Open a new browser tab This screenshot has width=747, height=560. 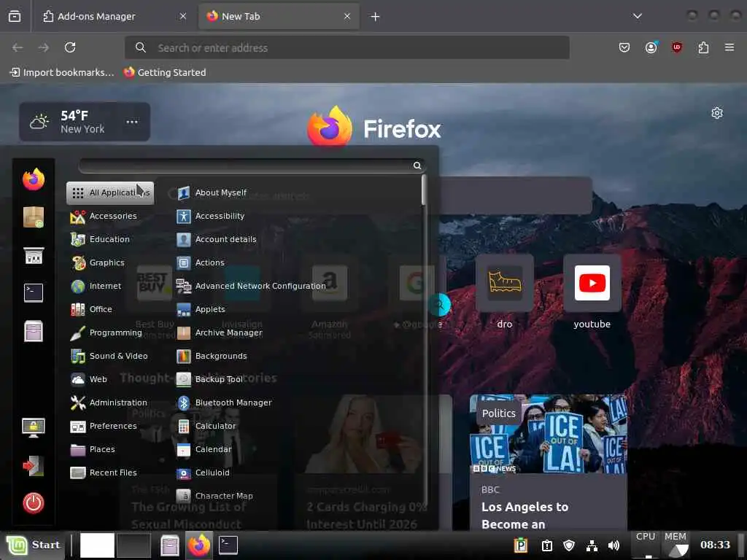click(x=376, y=17)
